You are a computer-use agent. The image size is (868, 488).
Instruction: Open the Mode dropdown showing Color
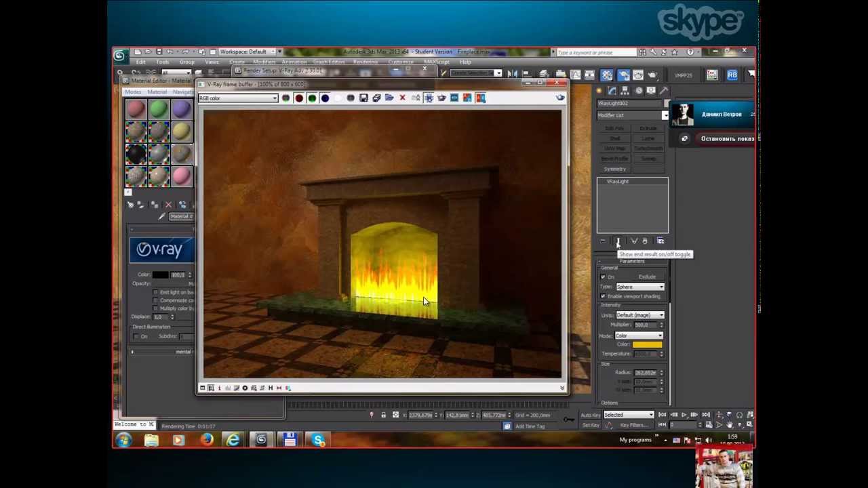639,335
